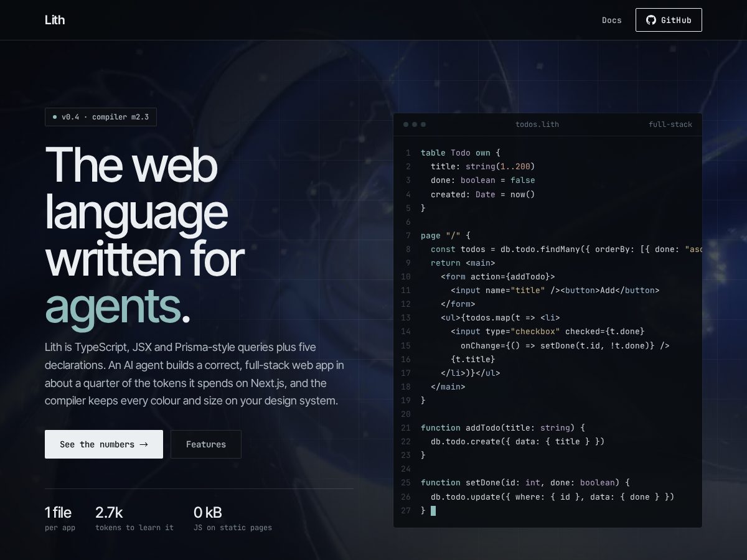The height and width of the screenshot is (560, 747).
Task: Open the Docs link
Action: pyautogui.click(x=612, y=20)
